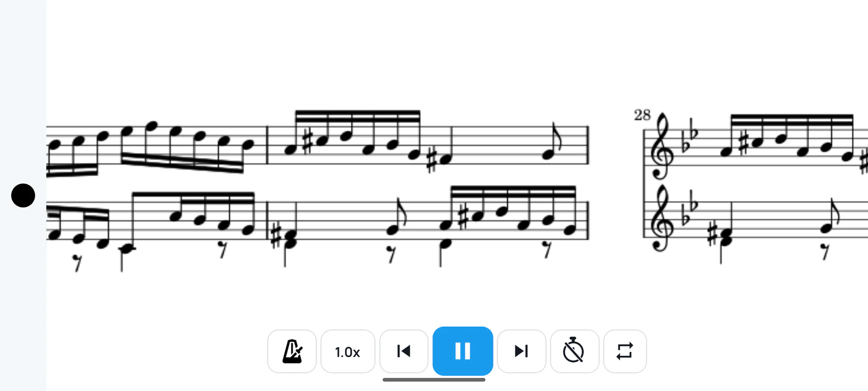
Task: Enable loop repeat playback
Action: point(625,351)
